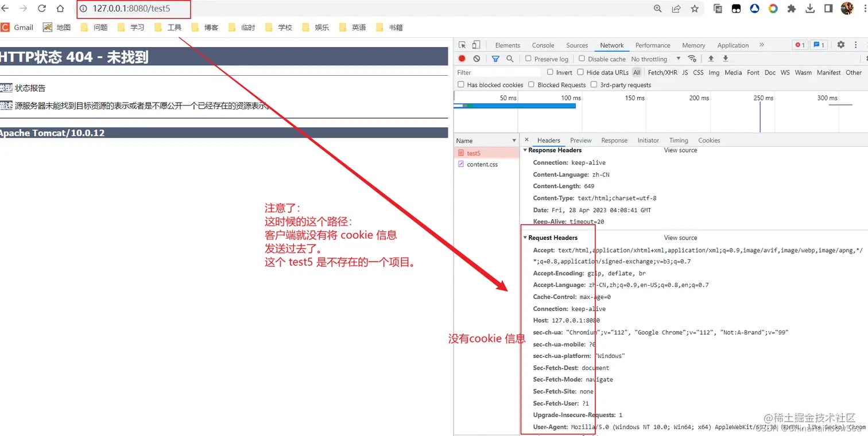Open the Extensions puzzle piece icon

coord(792,9)
